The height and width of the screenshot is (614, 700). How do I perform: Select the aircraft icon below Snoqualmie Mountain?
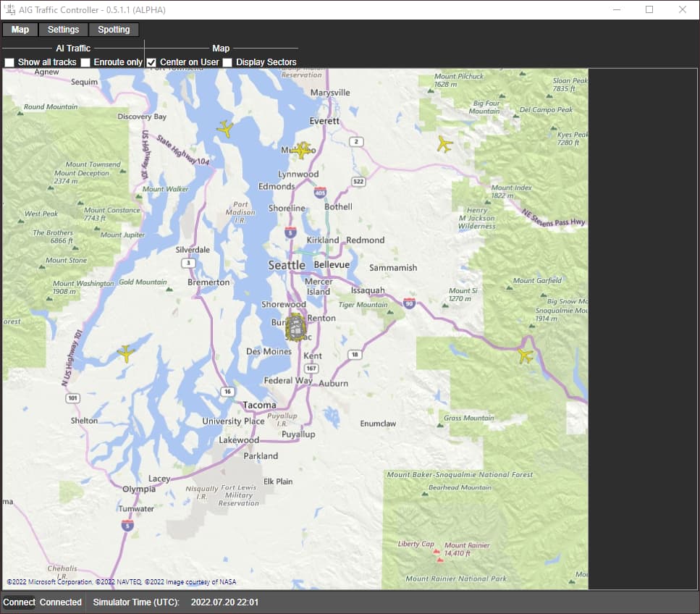[x=526, y=356]
